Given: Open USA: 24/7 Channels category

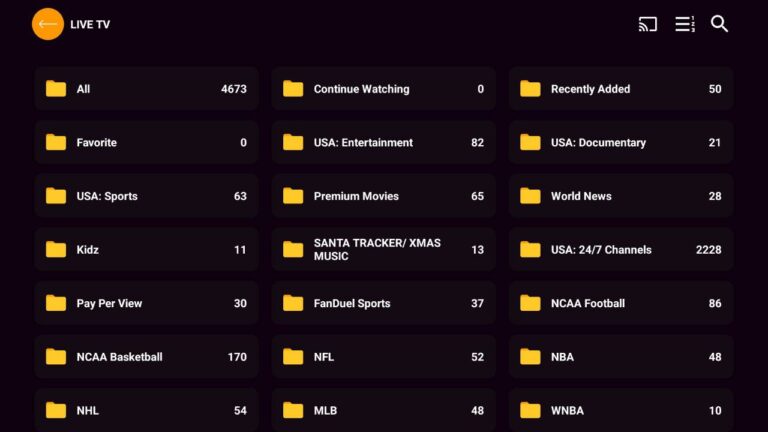Looking at the screenshot, I should tap(620, 250).
